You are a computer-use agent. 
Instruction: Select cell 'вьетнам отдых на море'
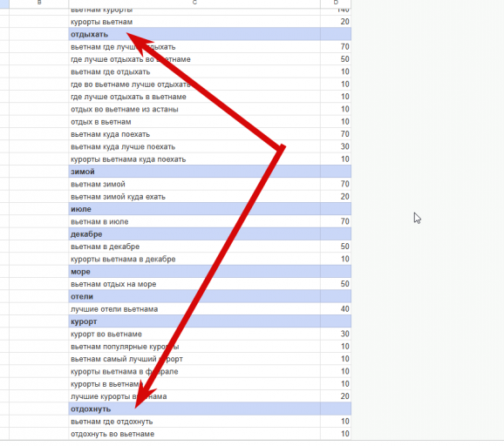[194, 284]
